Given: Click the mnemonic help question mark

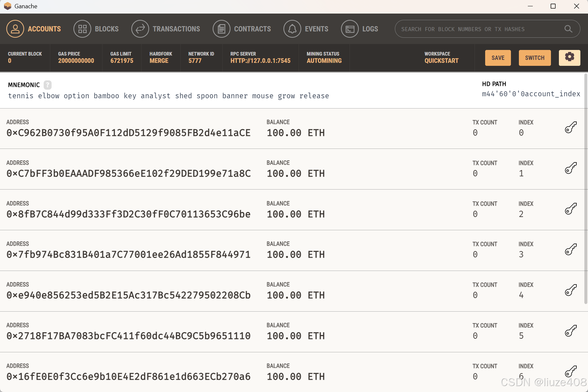Looking at the screenshot, I should [48, 85].
